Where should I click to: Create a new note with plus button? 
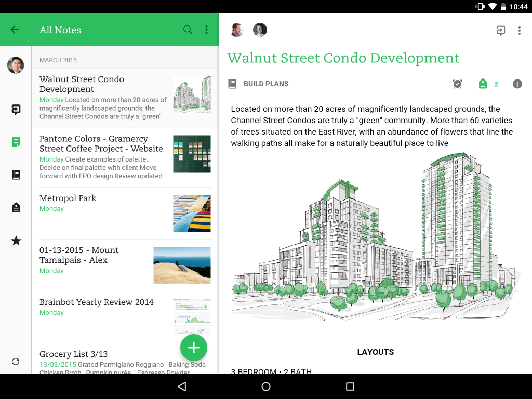(x=194, y=348)
